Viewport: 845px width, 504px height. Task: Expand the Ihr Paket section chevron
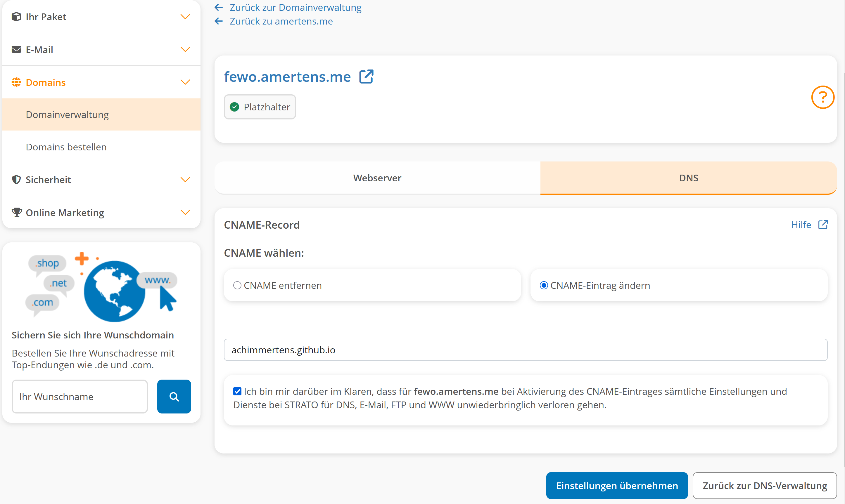[x=185, y=17]
